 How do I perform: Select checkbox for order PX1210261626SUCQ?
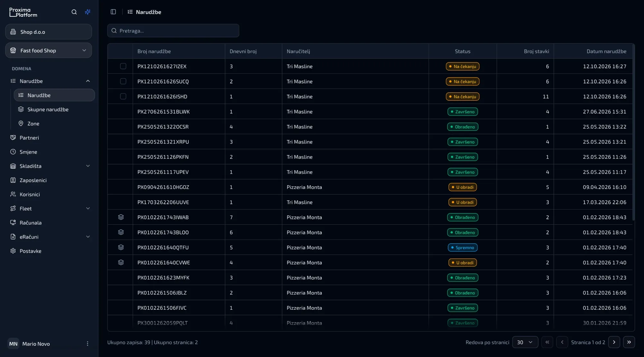123,81
